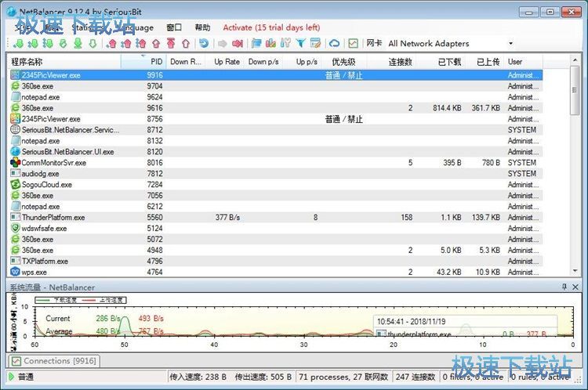
Task: Select 2345PicViewer.exe row with PID 9916
Action: point(276,75)
